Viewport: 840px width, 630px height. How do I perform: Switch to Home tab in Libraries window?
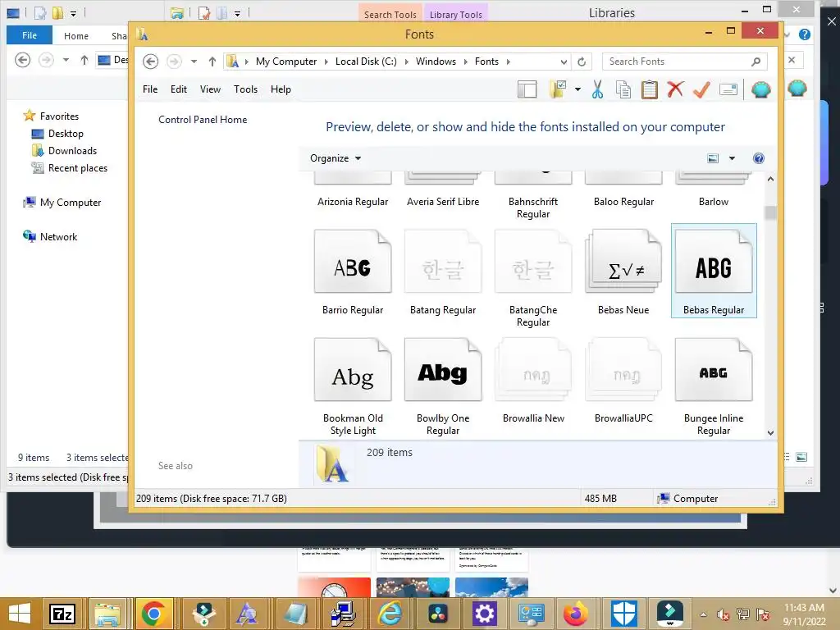point(76,36)
